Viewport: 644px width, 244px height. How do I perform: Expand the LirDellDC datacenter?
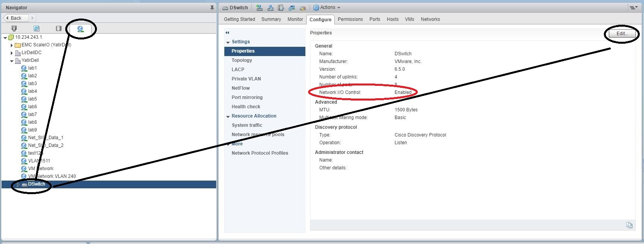click(12, 53)
